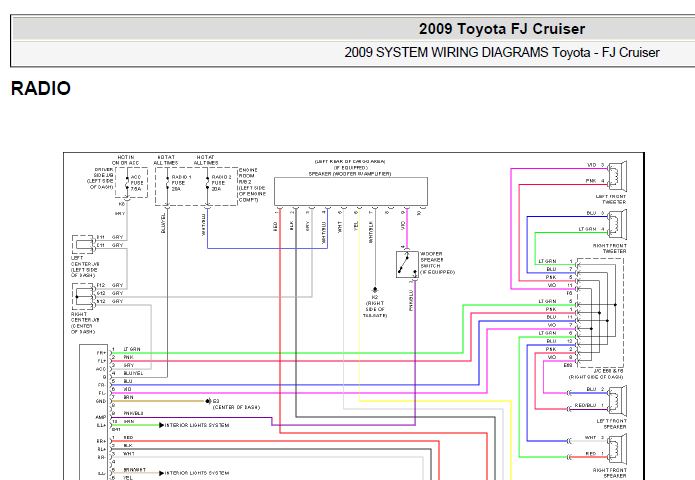Click the E3 ground point symbol
The height and width of the screenshot is (480, 695).
point(208,401)
